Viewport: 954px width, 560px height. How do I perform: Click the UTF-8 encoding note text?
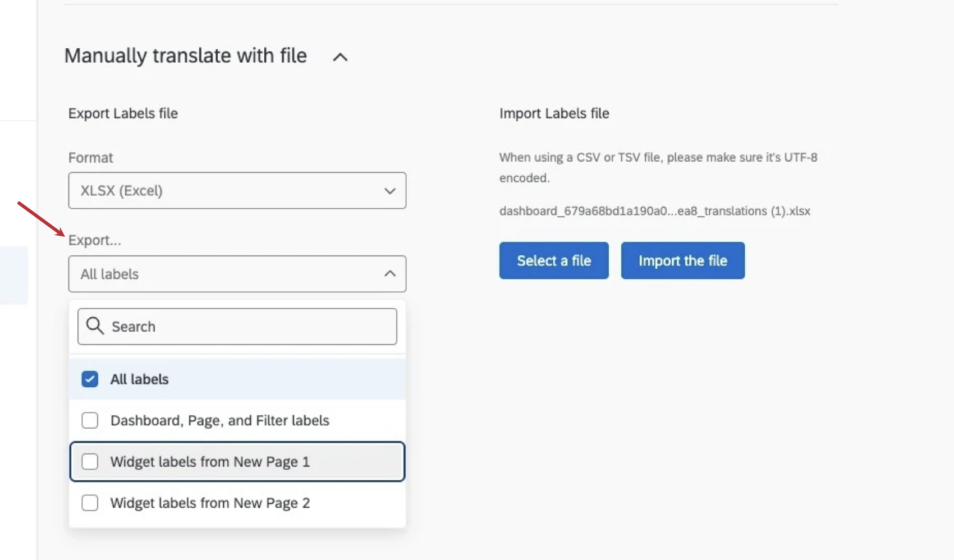[x=658, y=168]
